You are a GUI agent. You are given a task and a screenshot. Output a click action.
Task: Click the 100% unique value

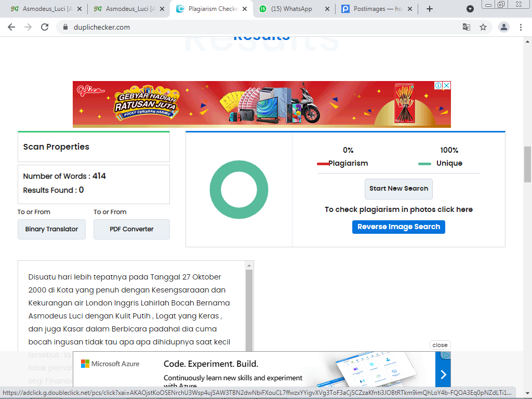449,150
